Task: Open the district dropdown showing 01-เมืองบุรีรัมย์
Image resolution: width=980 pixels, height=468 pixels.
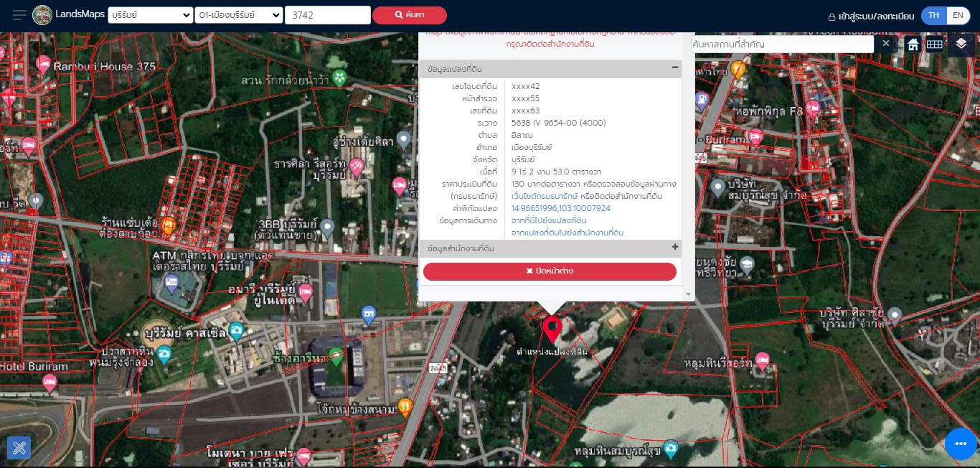Action: pos(238,15)
